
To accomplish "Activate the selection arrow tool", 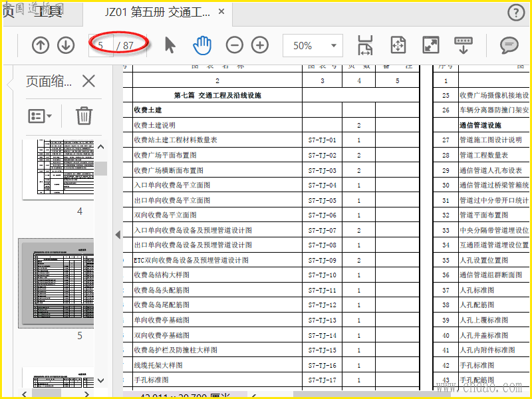I will click(170, 45).
